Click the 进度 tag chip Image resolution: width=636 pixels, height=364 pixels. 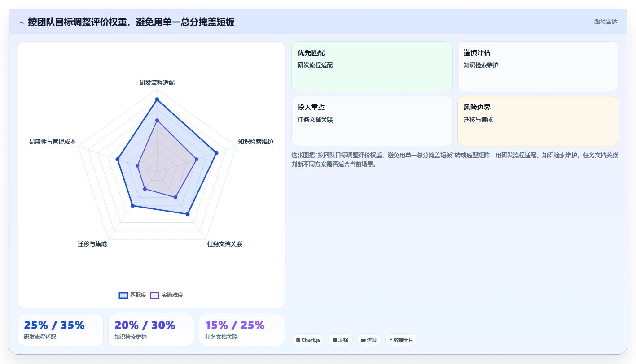(x=369, y=340)
